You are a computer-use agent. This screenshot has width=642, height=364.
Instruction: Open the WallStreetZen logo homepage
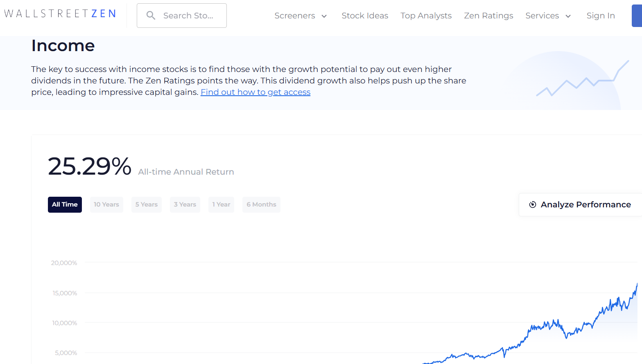pyautogui.click(x=60, y=13)
